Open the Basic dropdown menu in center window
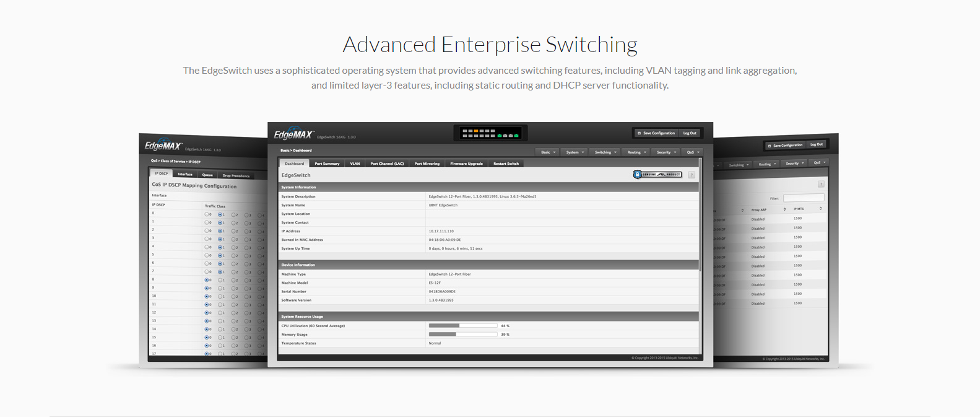This screenshot has width=980, height=417. [548, 152]
